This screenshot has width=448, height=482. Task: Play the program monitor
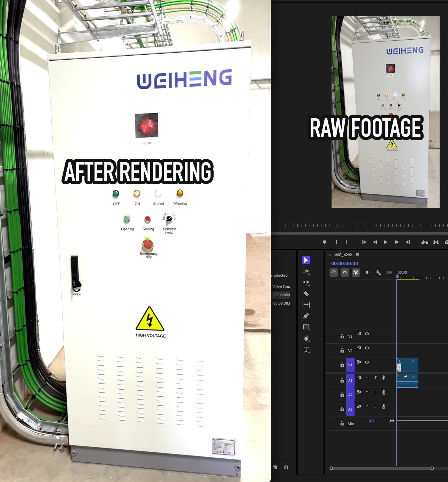pos(386,242)
